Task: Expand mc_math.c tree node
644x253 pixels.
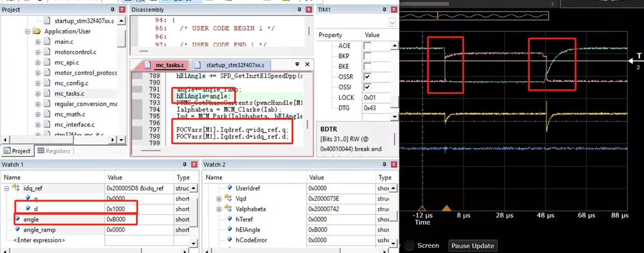Action: [x=38, y=115]
